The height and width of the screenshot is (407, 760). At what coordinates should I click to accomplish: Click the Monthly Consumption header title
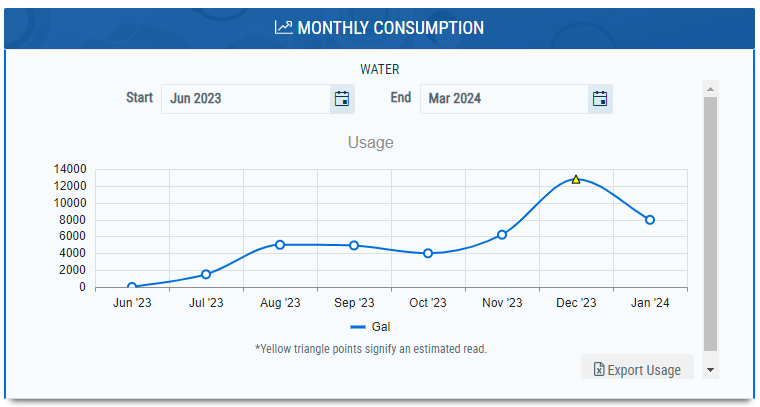point(391,28)
